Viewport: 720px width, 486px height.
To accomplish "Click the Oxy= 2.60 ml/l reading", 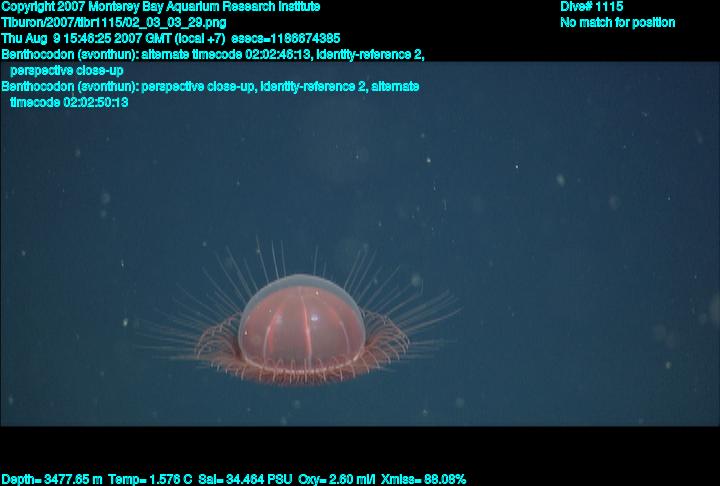I will [337, 479].
